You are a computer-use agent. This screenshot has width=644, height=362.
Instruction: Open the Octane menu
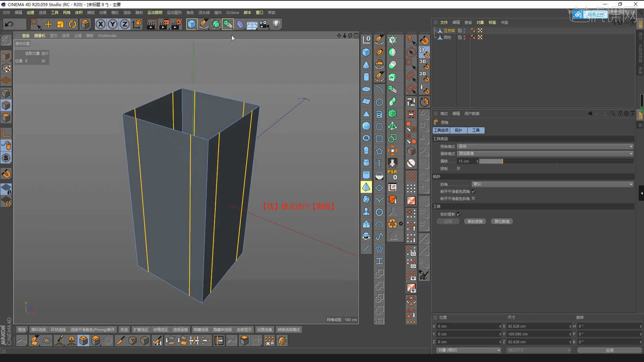click(233, 12)
